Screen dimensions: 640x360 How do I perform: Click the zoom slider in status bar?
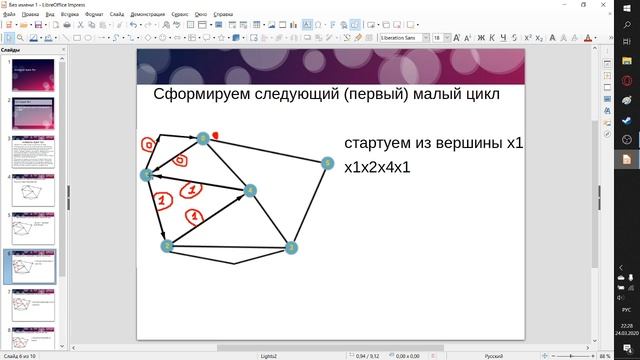coord(573,356)
